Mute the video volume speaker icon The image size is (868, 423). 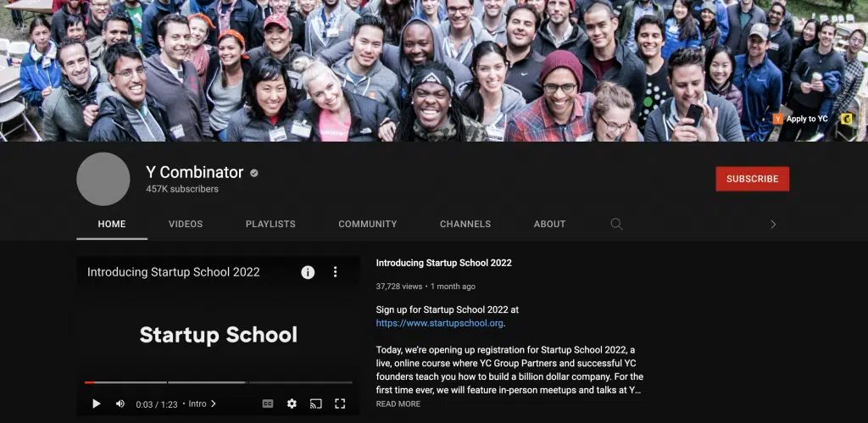120,404
